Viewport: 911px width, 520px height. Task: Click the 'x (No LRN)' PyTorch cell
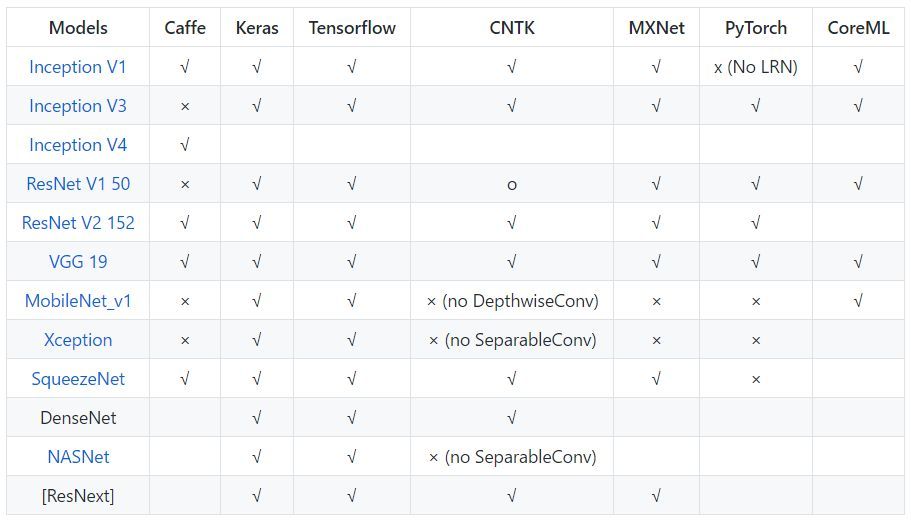(756, 67)
